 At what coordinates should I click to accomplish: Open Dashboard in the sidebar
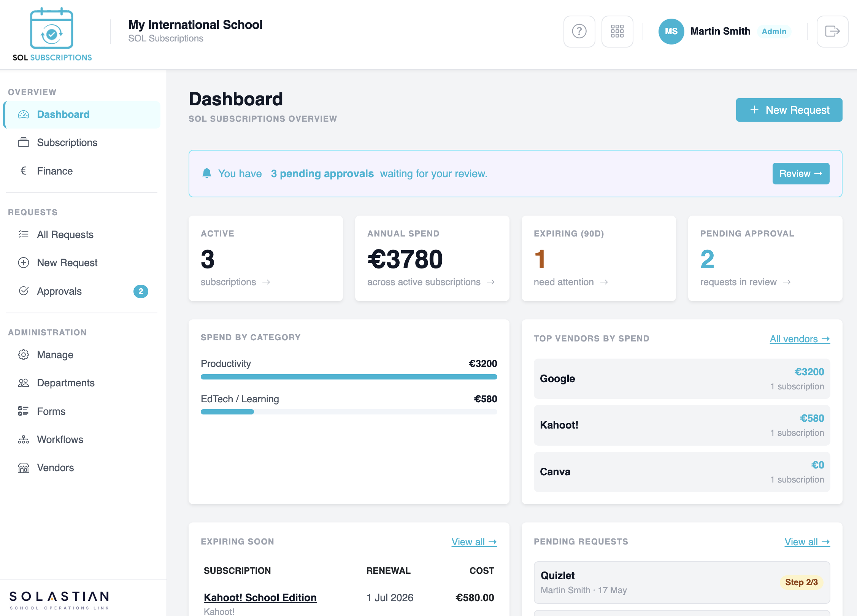[x=82, y=114]
